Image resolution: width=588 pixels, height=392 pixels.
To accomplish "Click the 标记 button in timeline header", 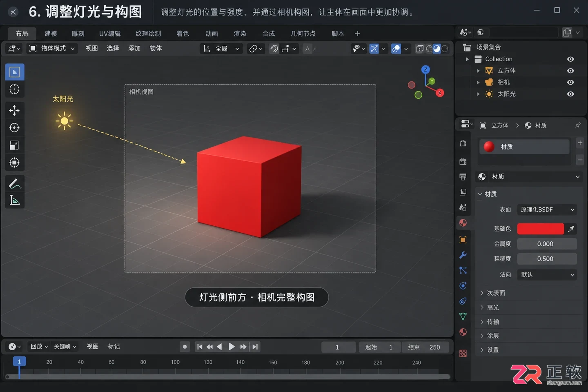I will pyautogui.click(x=114, y=346).
